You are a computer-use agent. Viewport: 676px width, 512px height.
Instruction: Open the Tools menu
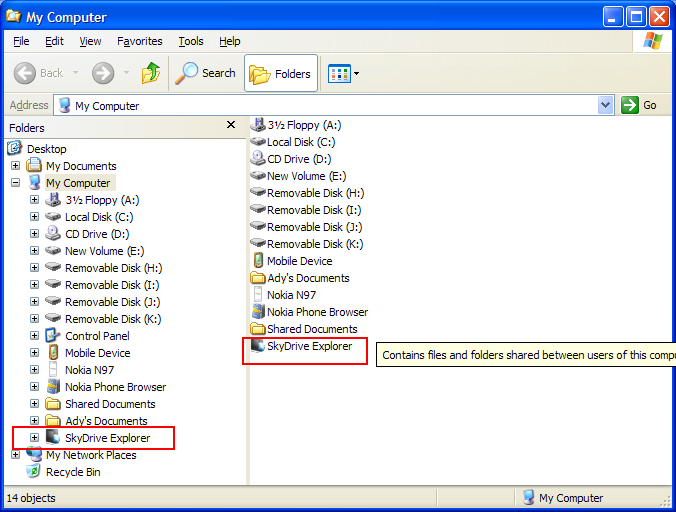(x=191, y=41)
